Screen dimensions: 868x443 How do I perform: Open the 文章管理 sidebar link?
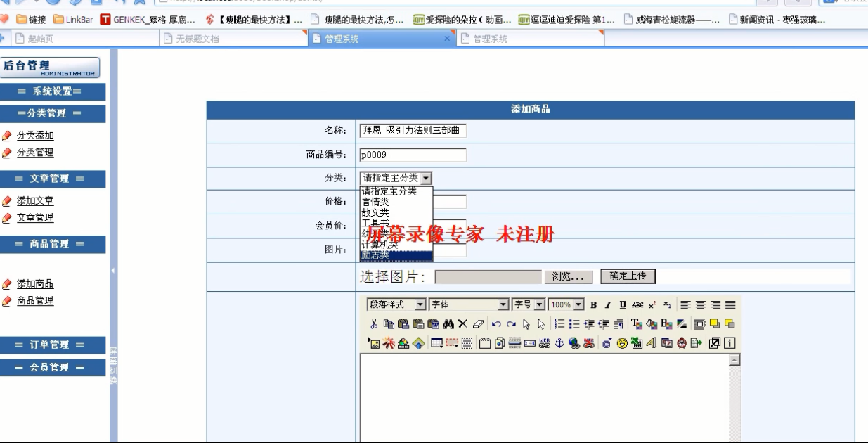click(35, 218)
